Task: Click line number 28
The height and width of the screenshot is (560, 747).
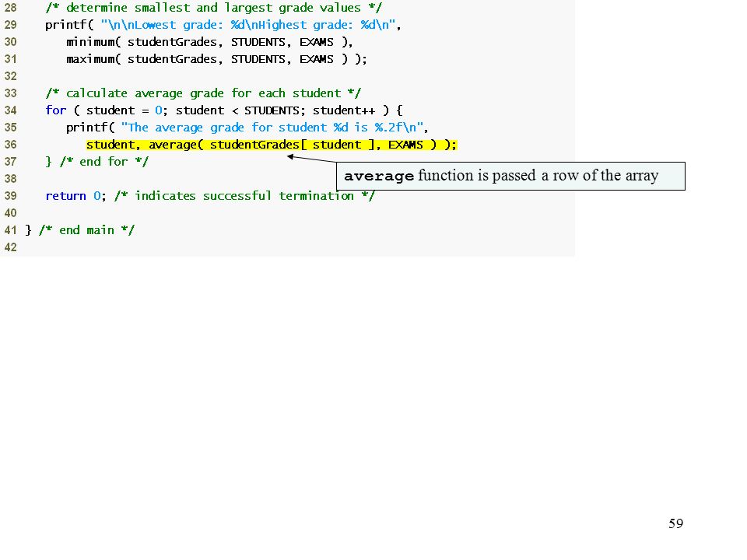Action: (x=10, y=8)
